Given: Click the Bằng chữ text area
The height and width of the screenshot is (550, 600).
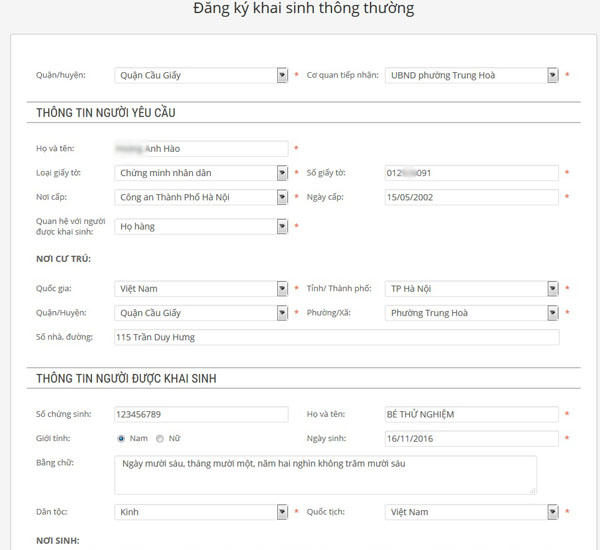Looking at the screenshot, I should click(325, 474).
